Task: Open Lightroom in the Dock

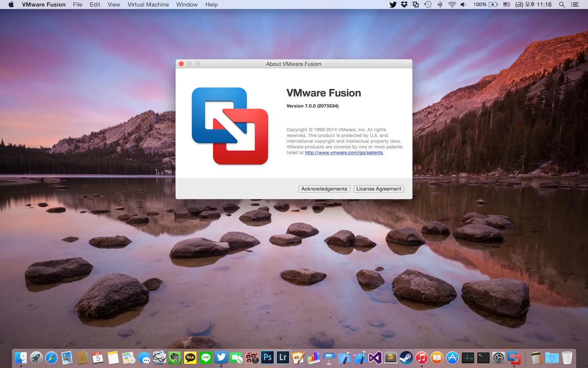Action: point(283,357)
